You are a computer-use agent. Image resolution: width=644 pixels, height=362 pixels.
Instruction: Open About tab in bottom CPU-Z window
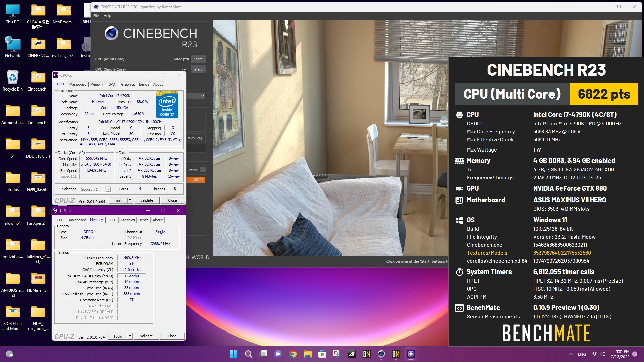click(158, 220)
